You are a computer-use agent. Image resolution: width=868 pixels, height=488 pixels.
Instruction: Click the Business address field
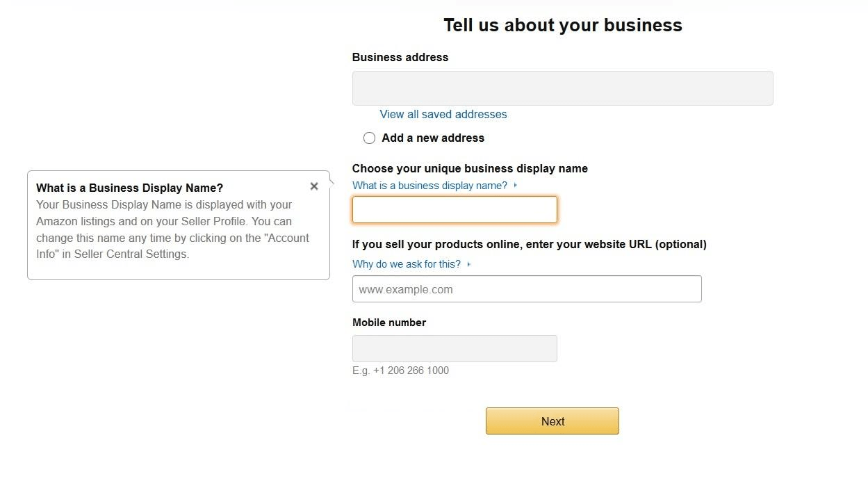pyautogui.click(x=562, y=88)
